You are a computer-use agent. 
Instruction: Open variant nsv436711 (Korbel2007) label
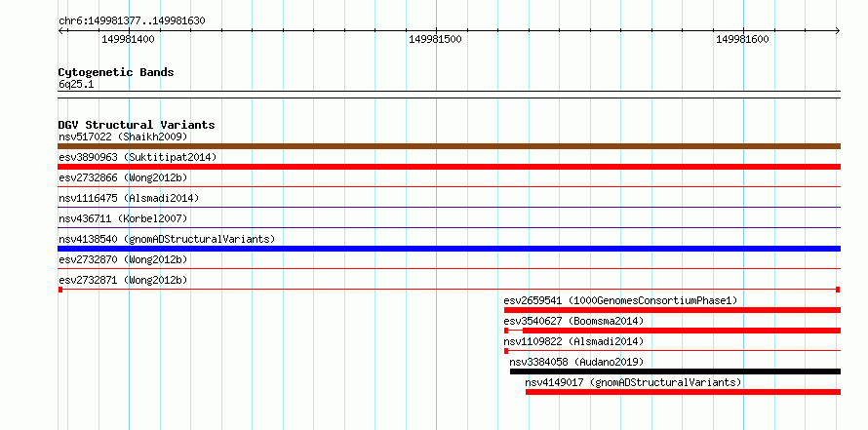[x=123, y=218]
